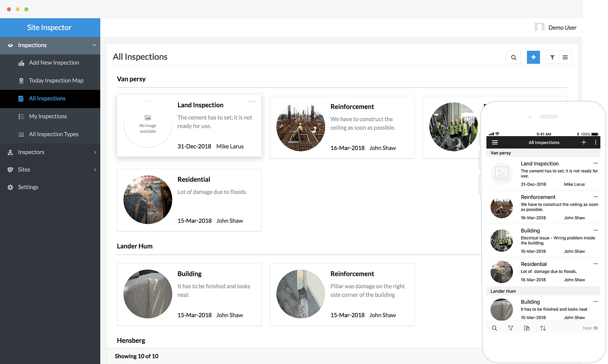Click the list view icon next to filter

pos(565,57)
